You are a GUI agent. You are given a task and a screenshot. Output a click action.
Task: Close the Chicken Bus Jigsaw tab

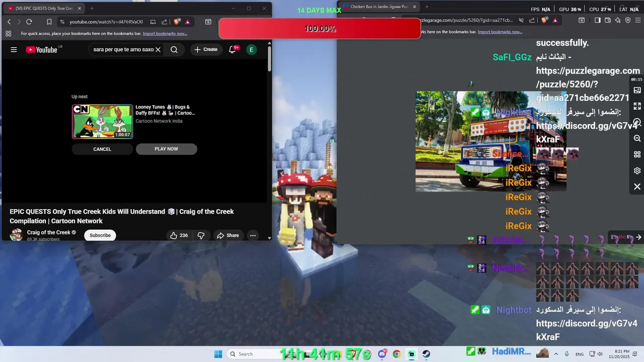tap(414, 7)
